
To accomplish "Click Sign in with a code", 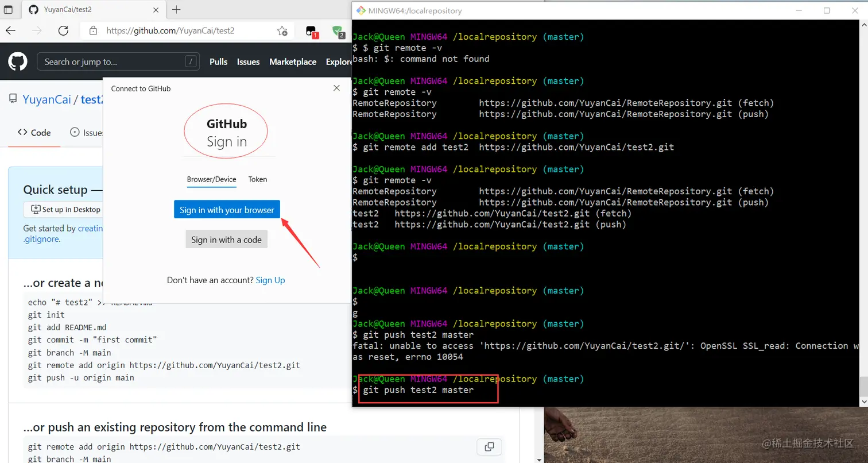I will tap(226, 240).
